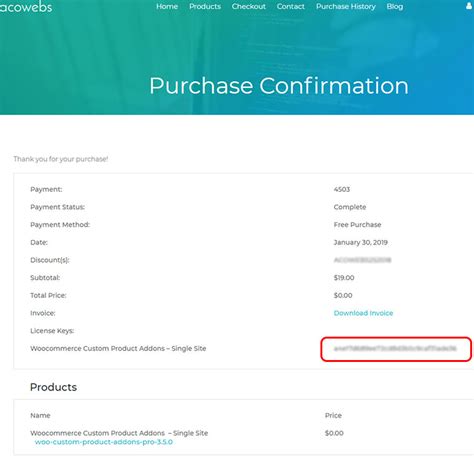Click the Name column header

[40, 415]
